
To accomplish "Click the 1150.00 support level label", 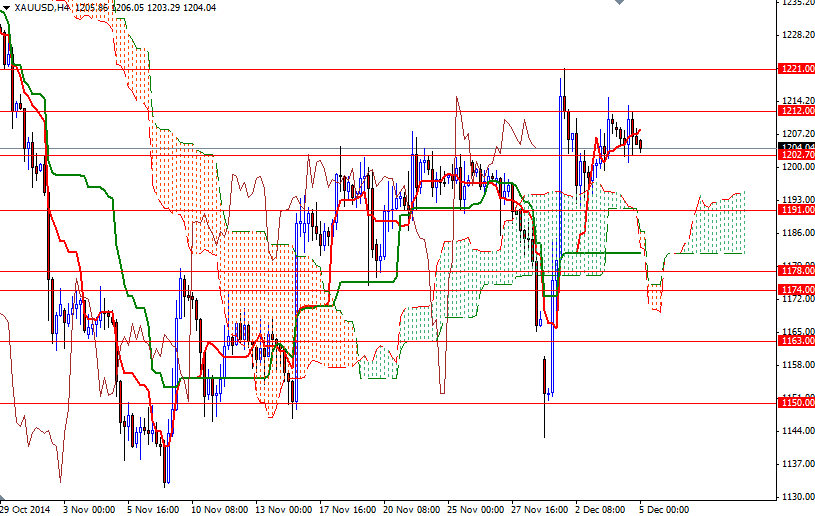I will (x=795, y=402).
